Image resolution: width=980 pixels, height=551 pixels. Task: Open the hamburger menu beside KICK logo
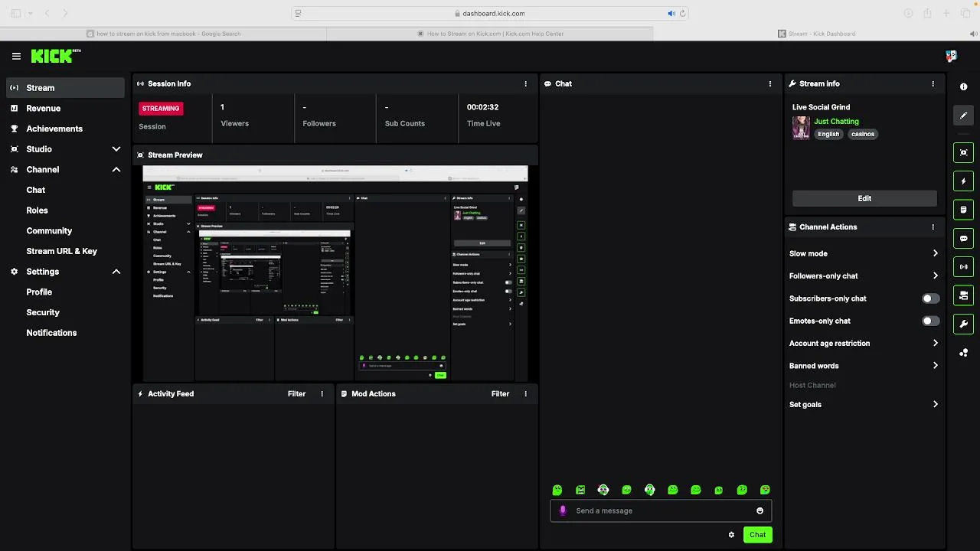click(x=16, y=56)
